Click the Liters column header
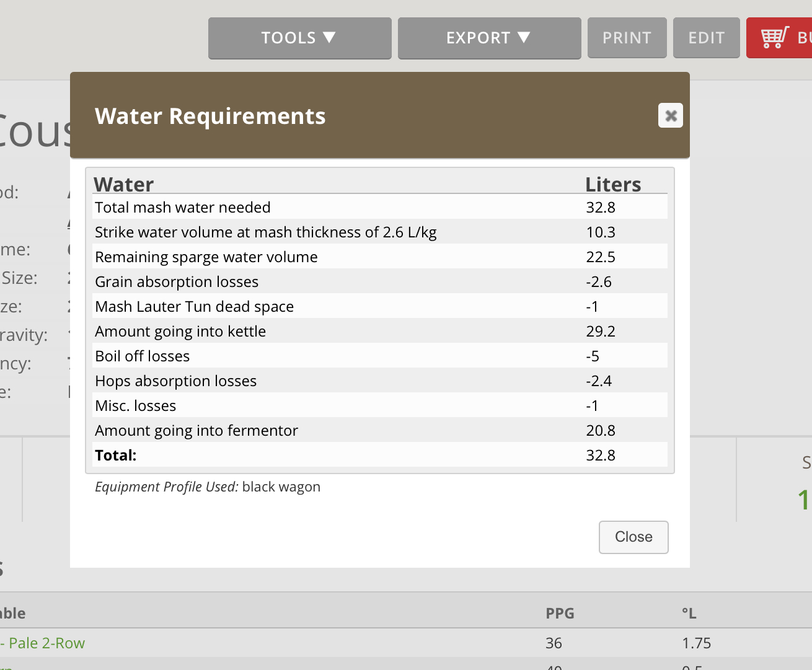The height and width of the screenshot is (670, 812). click(613, 184)
